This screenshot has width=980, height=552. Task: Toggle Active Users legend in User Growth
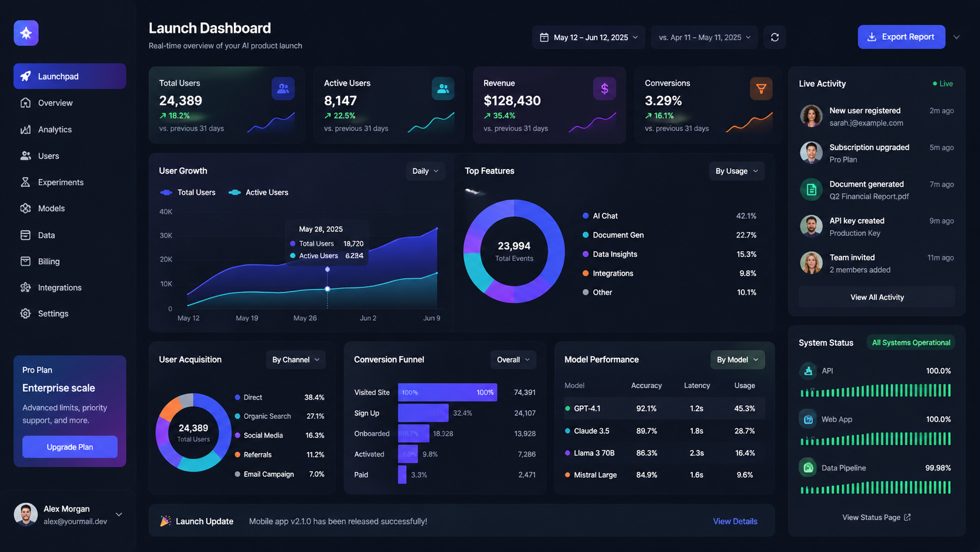point(258,192)
